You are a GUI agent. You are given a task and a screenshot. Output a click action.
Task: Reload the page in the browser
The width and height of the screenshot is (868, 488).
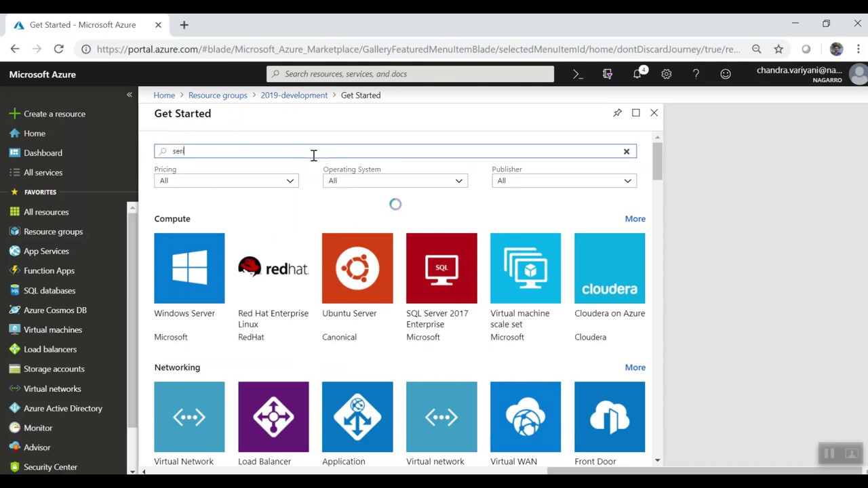[x=58, y=49]
